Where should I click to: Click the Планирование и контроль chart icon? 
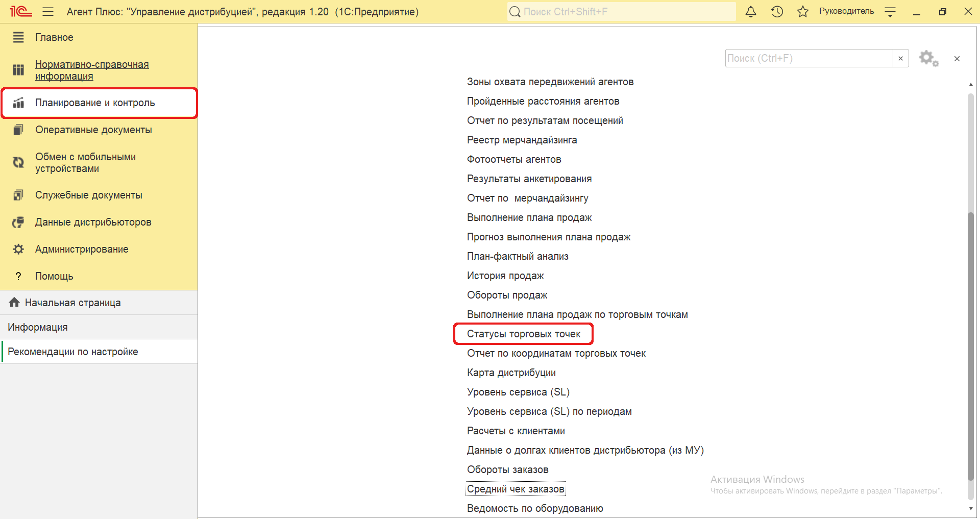click(18, 103)
